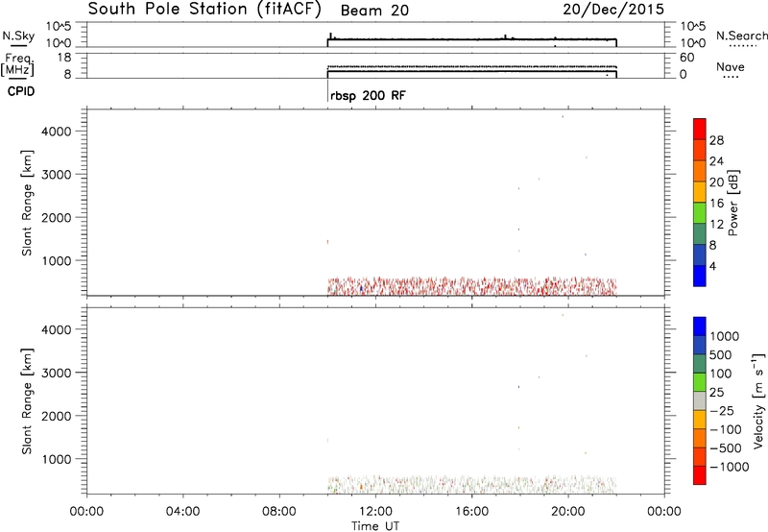Click Velocity color bar green segment between 100 and 25
768x532 pixels.
point(700,382)
